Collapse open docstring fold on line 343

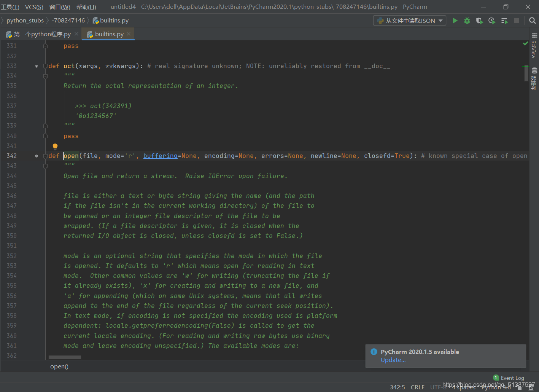tap(45, 166)
